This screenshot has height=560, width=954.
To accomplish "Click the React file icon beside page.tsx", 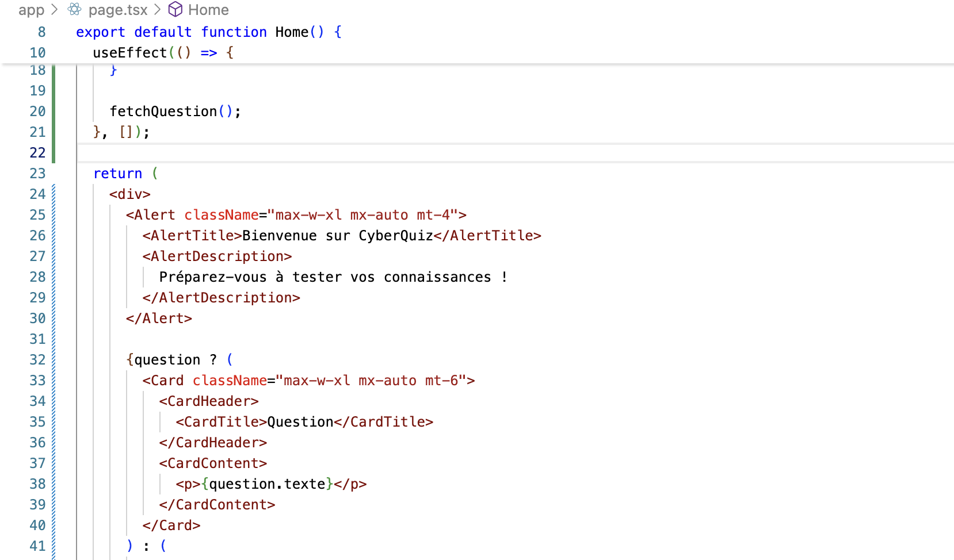I will 74,10.
